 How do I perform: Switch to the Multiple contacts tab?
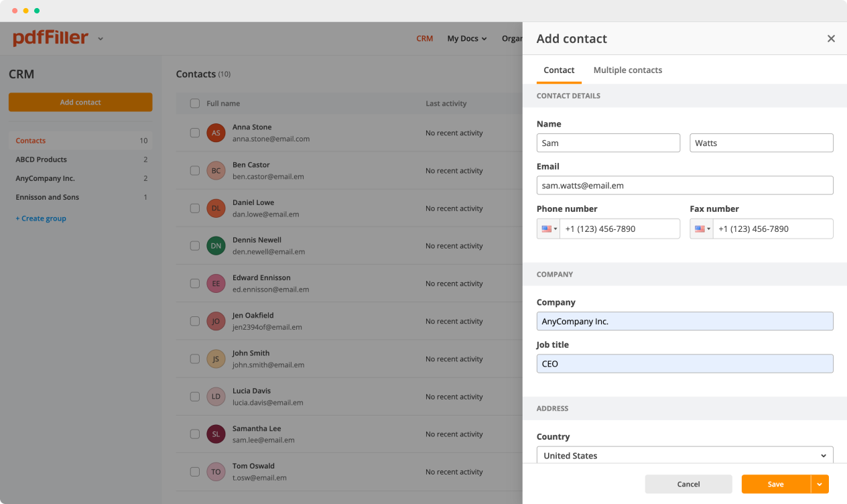point(628,70)
